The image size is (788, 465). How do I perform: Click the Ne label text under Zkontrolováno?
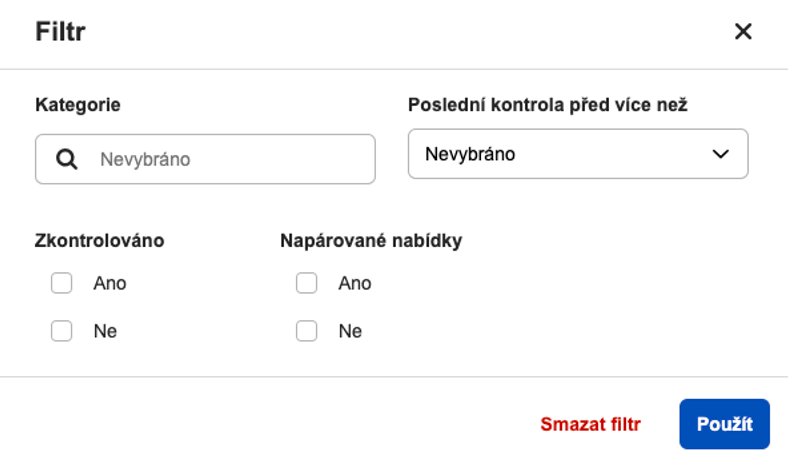coord(105,331)
